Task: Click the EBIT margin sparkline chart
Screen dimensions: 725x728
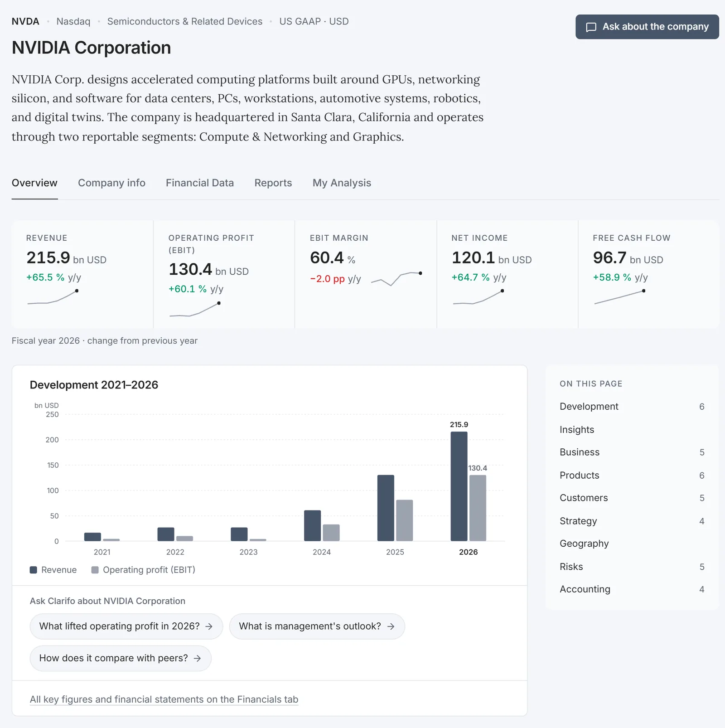Action: pyautogui.click(x=396, y=279)
